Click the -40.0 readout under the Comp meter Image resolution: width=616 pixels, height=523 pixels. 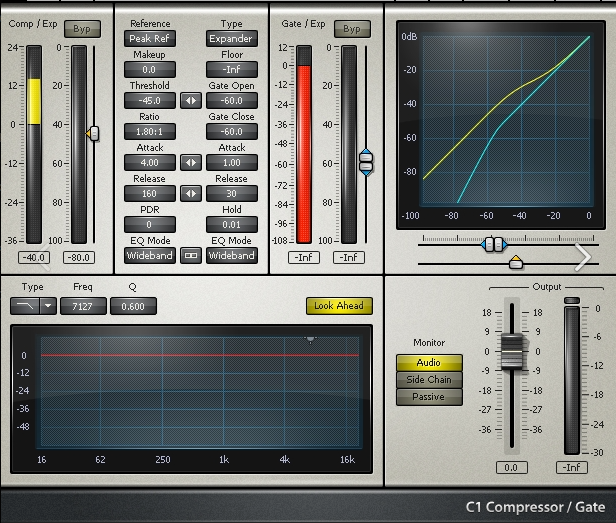coord(34,258)
